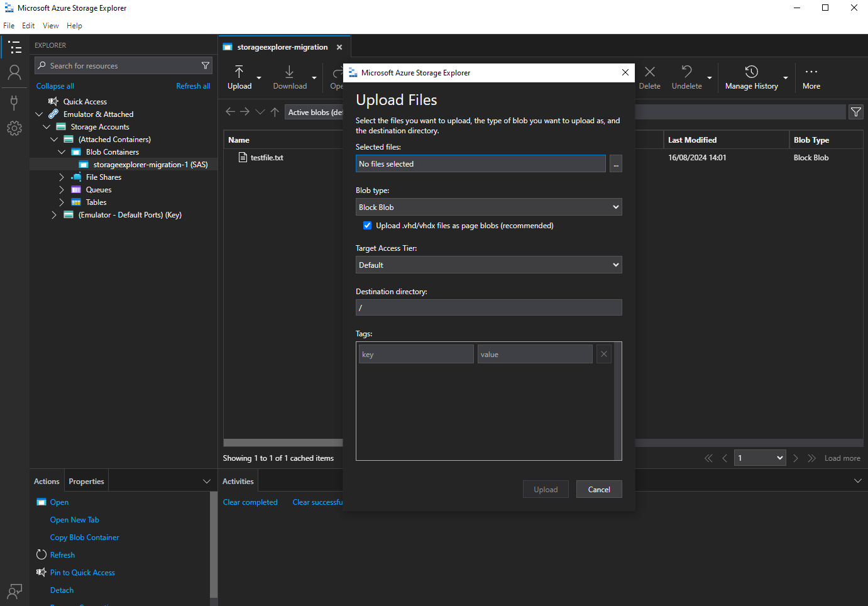Expand the Tables node

[x=62, y=202]
